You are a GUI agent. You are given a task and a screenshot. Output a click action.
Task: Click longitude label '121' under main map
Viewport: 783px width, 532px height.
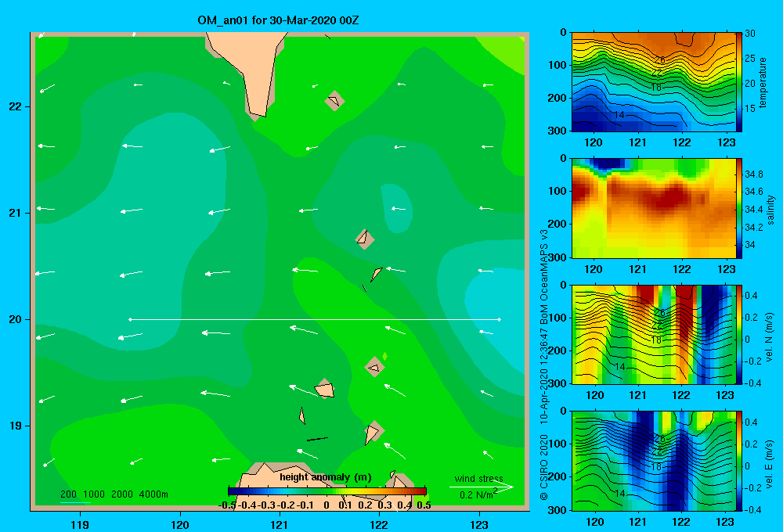click(x=280, y=524)
